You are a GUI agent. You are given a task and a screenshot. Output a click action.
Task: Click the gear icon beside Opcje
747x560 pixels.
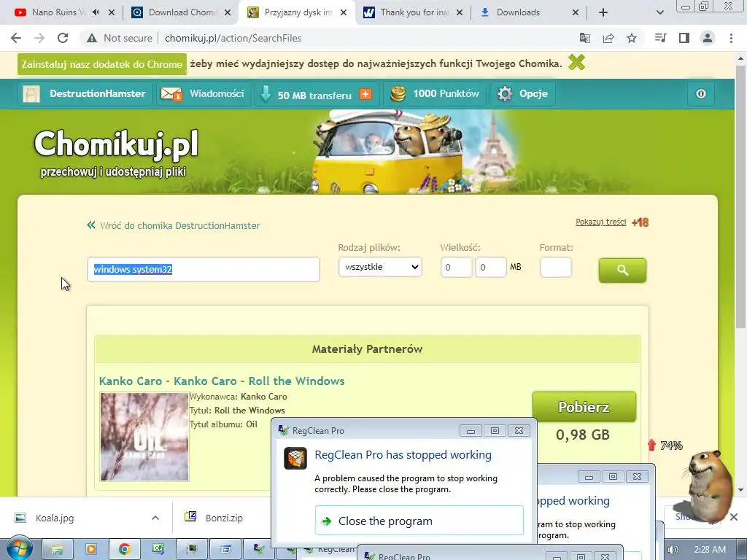point(505,94)
